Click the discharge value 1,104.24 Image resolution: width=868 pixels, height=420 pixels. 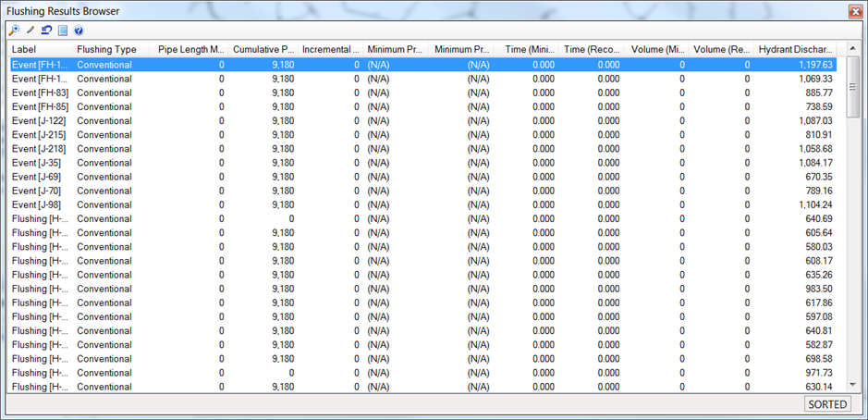click(x=815, y=204)
